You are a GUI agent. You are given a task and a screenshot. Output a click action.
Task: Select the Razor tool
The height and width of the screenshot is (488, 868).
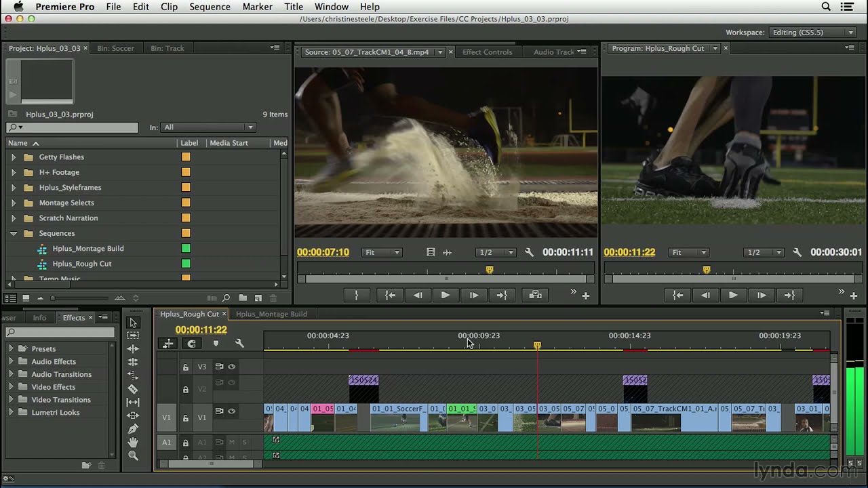pyautogui.click(x=133, y=389)
